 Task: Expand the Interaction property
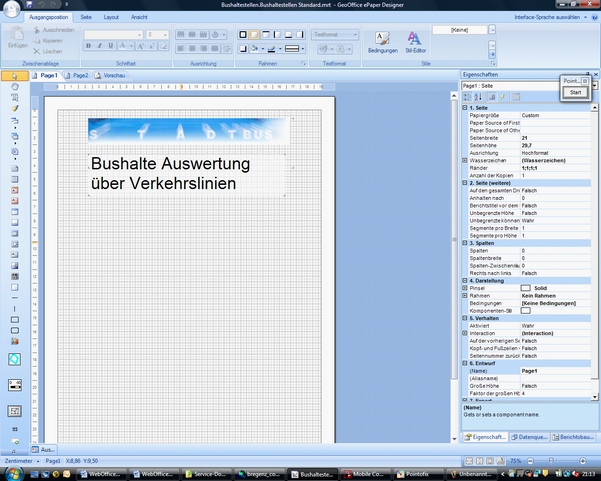(x=465, y=333)
